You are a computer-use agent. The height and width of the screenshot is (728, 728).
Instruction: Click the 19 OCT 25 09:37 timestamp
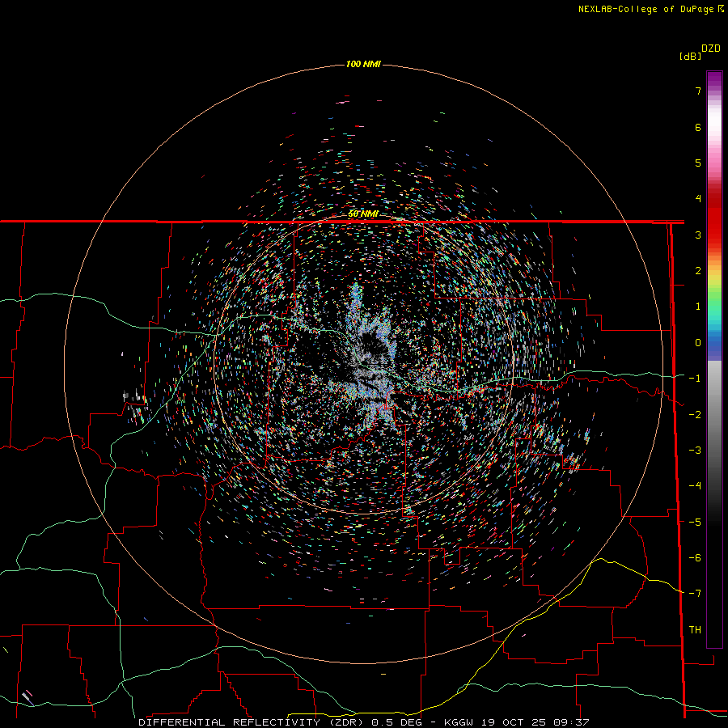point(535,722)
